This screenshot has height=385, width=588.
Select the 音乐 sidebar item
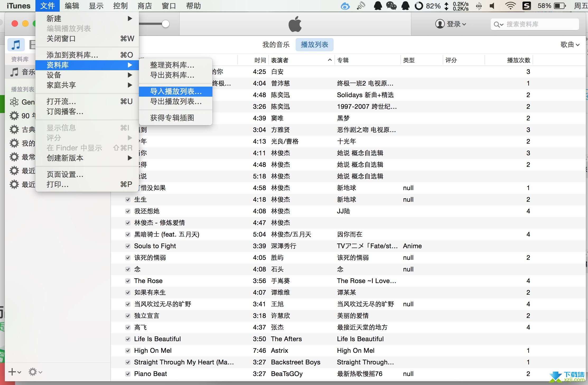pos(20,72)
